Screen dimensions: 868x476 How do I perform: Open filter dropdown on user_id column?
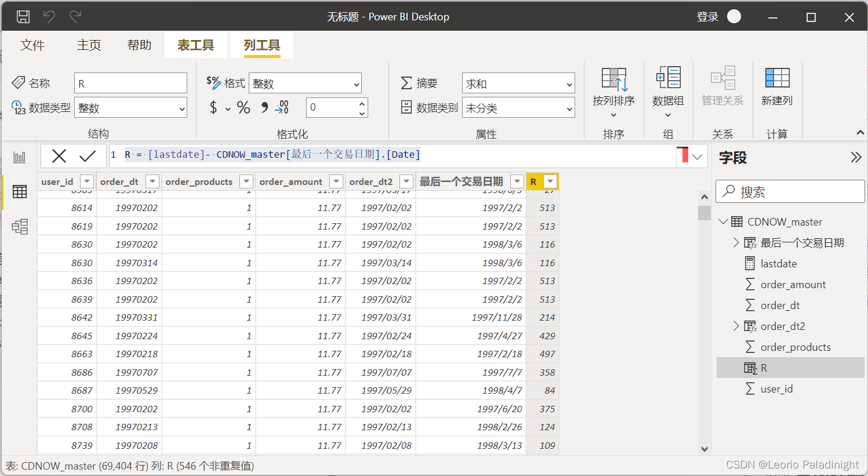(x=86, y=181)
